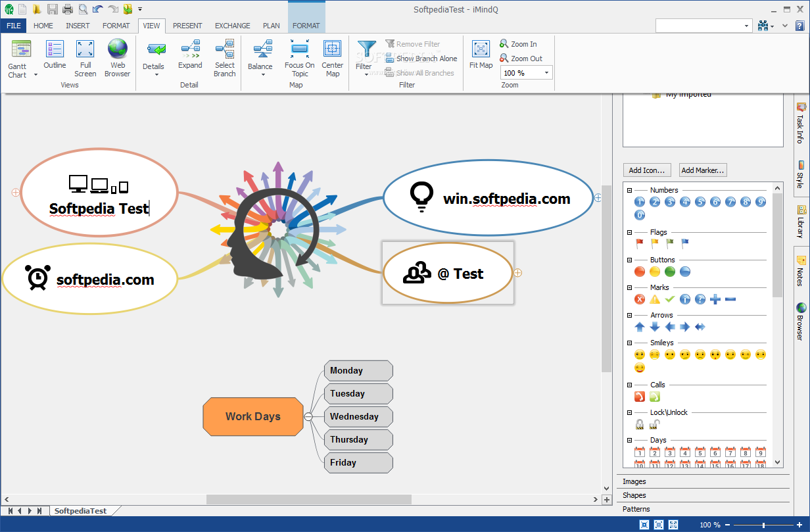Viewport: 810px width, 532px height.
Task: Switch to the HOME ribbon tab
Action: pyautogui.click(x=43, y=26)
